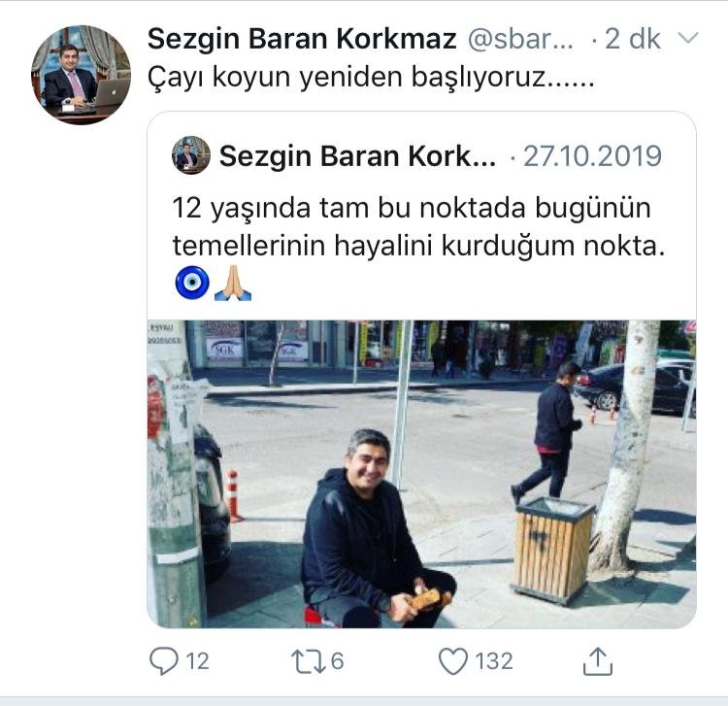Click the nazar evil eye emoji
The image size is (728, 706).
tap(192, 283)
